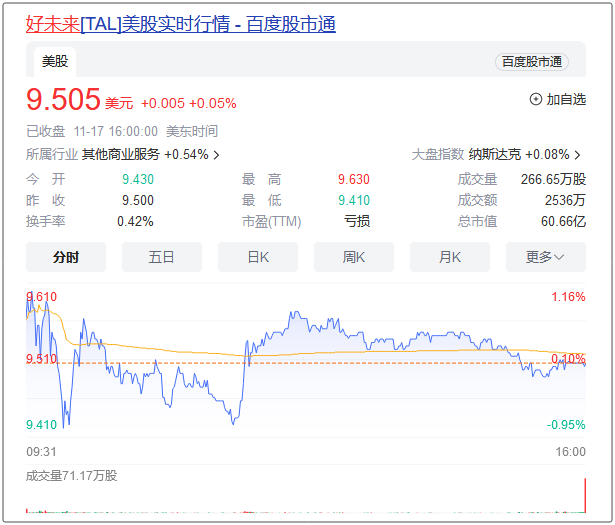The height and width of the screenshot is (525, 615).
Task: Switch to the 分时 chart tab
Action: coord(66,257)
